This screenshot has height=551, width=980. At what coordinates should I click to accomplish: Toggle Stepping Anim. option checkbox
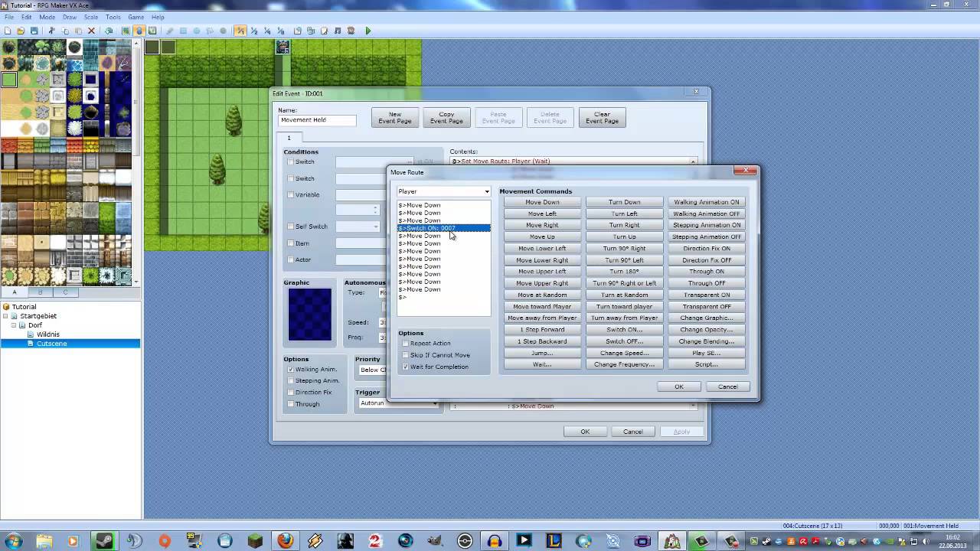tap(290, 380)
